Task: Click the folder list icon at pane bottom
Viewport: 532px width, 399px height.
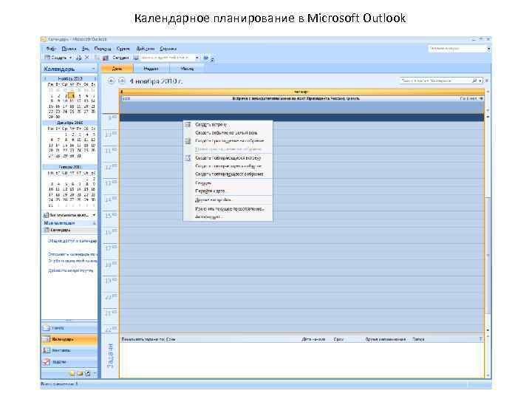Action: (80, 374)
